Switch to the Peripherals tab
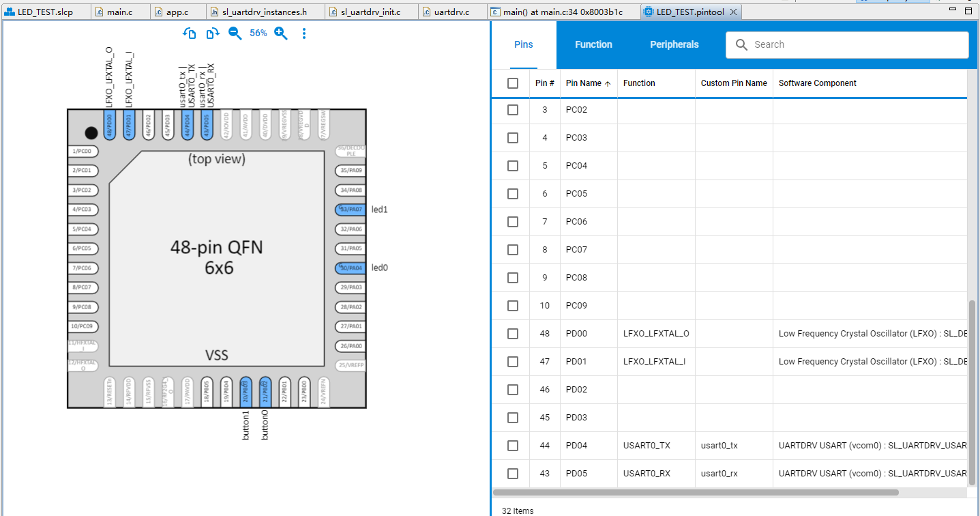Screen dimensions: 980x516 pos(674,45)
